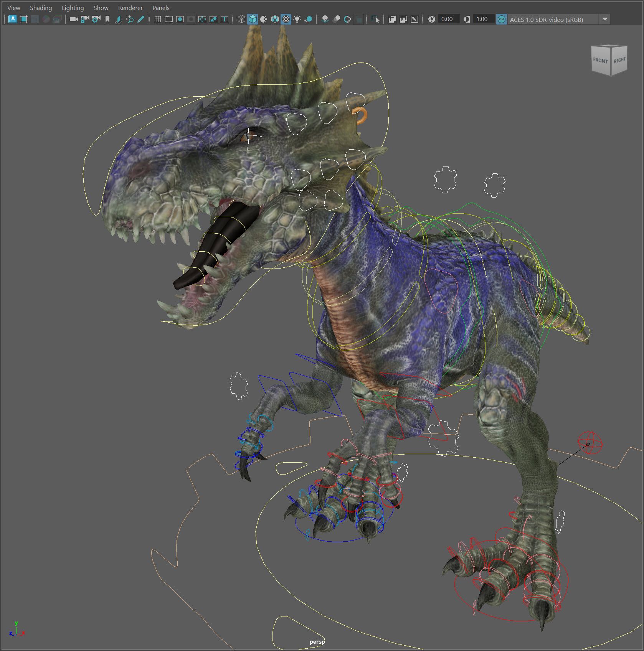The height and width of the screenshot is (651, 644).
Task: Toggle X-Ray Active Components icon
Action: (403, 19)
